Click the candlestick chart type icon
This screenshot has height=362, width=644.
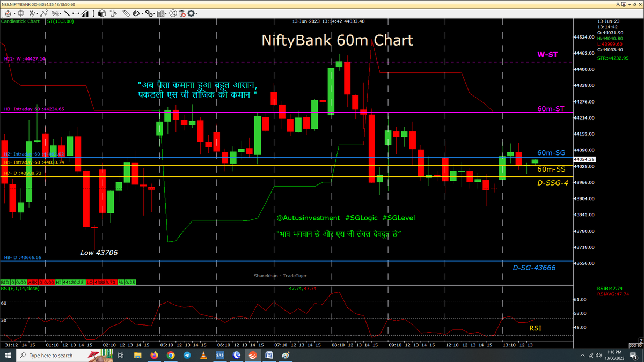point(32,13)
